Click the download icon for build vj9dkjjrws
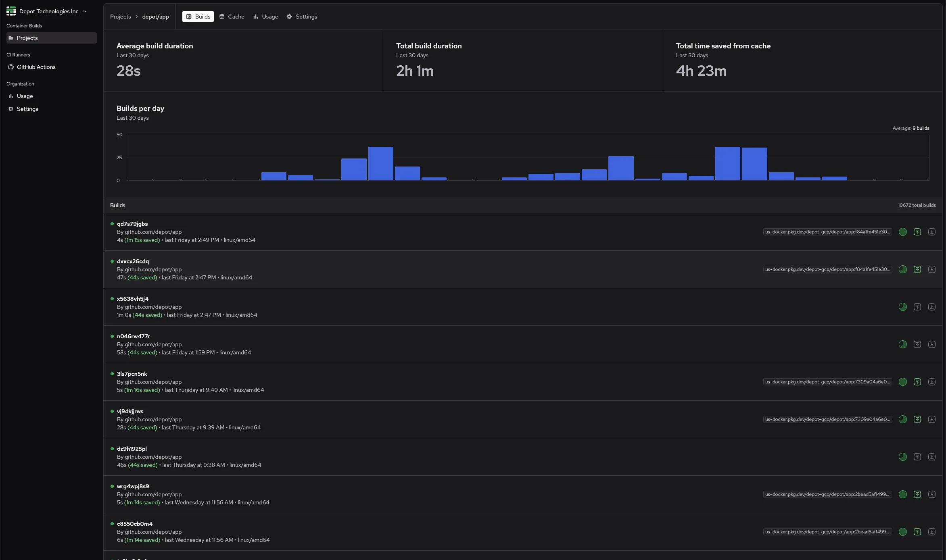The width and height of the screenshot is (946, 560). pyautogui.click(x=932, y=419)
